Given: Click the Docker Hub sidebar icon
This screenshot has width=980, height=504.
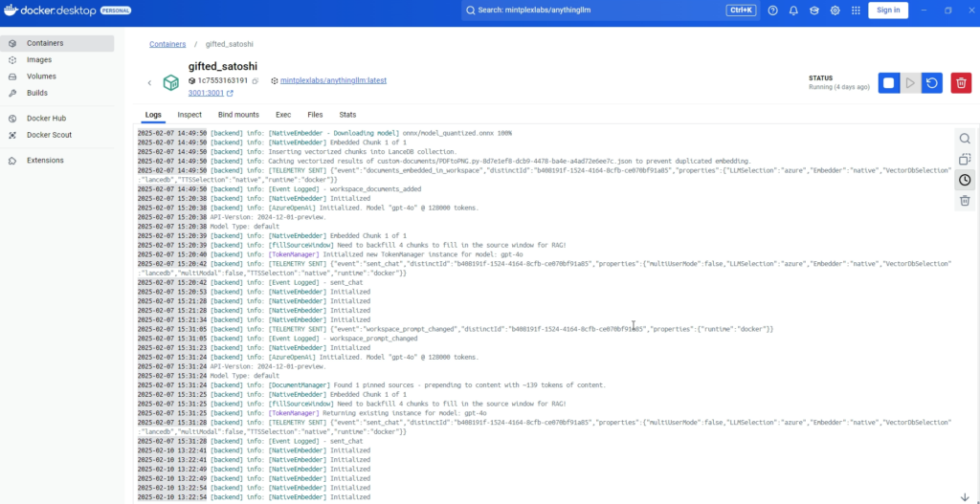Looking at the screenshot, I should pyautogui.click(x=12, y=118).
